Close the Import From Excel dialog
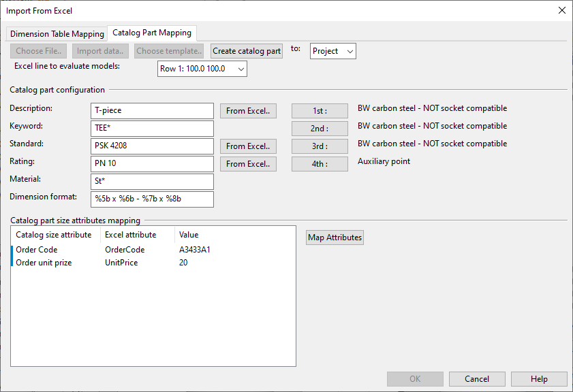Viewport: 573px width, 392px height. tap(561, 10)
